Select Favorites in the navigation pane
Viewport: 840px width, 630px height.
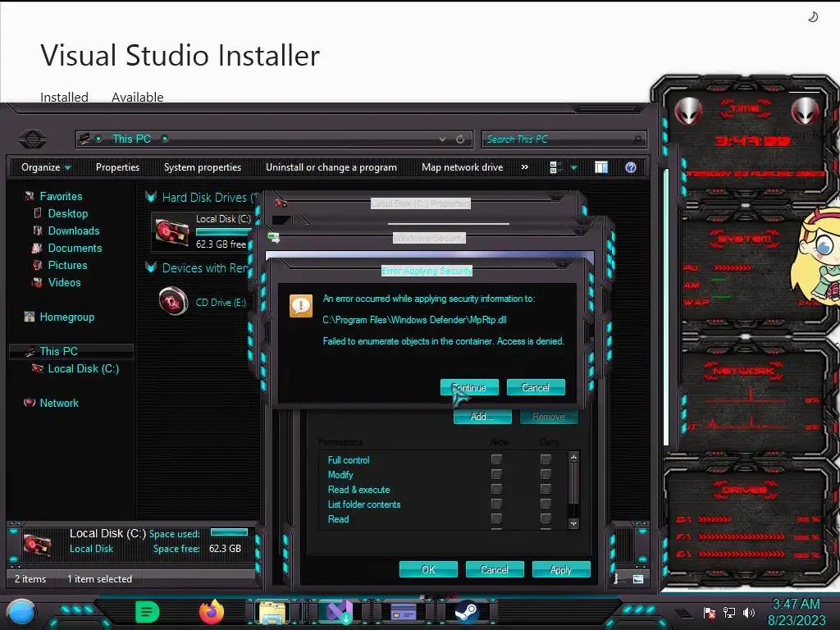tap(61, 196)
